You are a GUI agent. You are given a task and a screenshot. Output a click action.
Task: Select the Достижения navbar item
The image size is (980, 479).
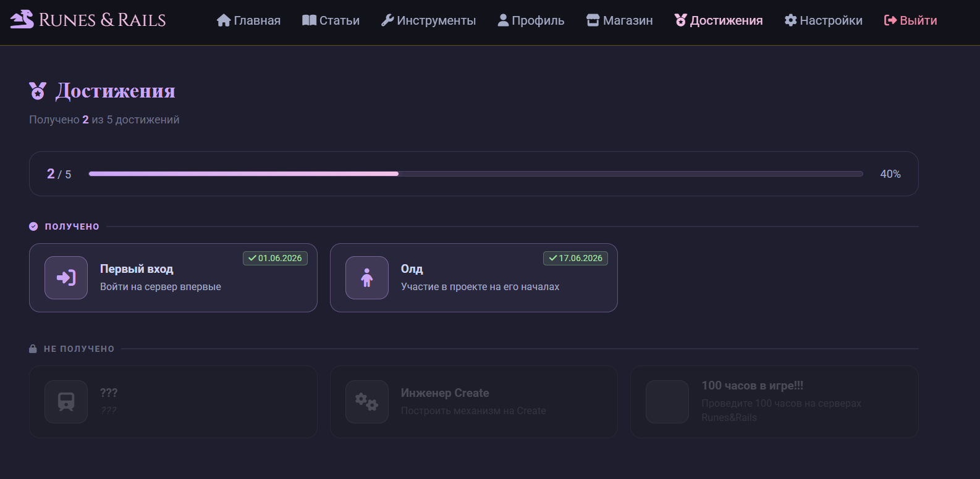[719, 20]
